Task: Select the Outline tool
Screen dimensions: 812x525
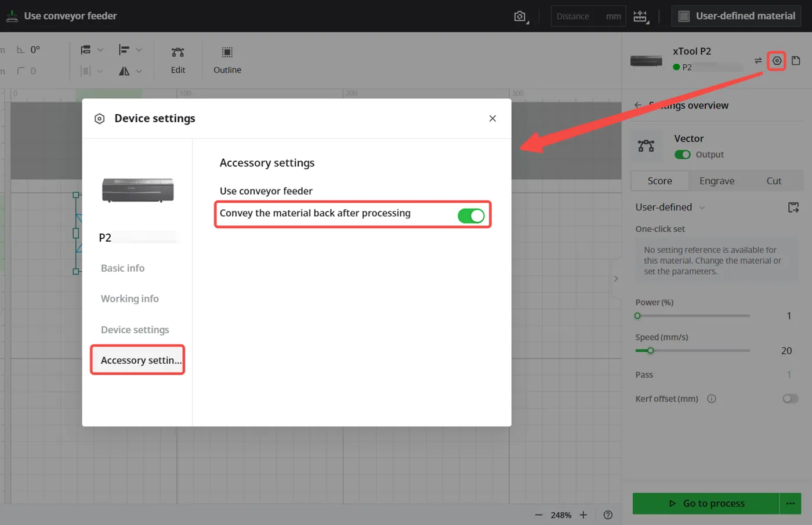Action: point(227,60)
